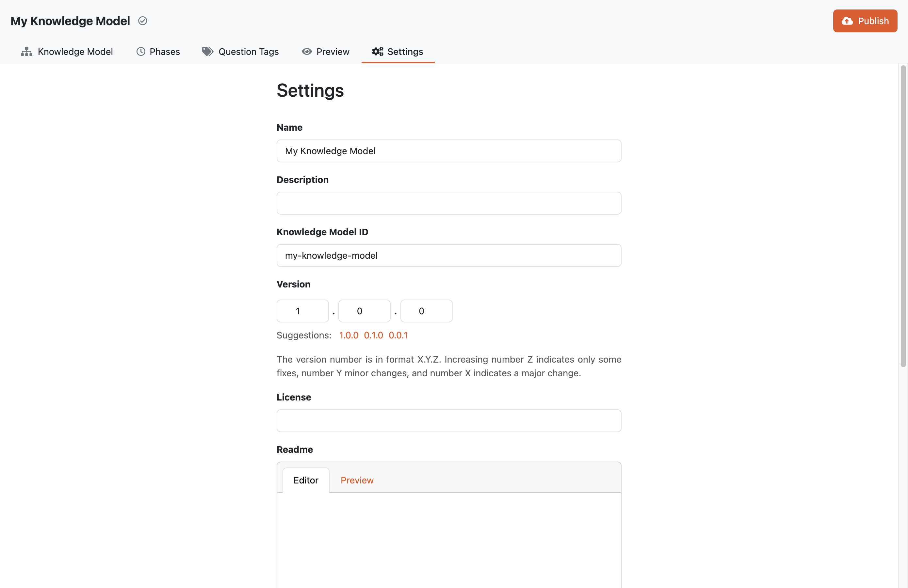Click the Settings gears icon

(377, 52)
